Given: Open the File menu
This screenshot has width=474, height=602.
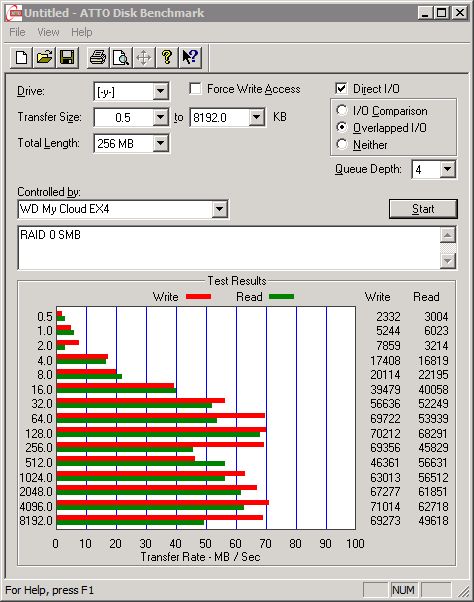Looking at the screenshot, I should 17,32.
